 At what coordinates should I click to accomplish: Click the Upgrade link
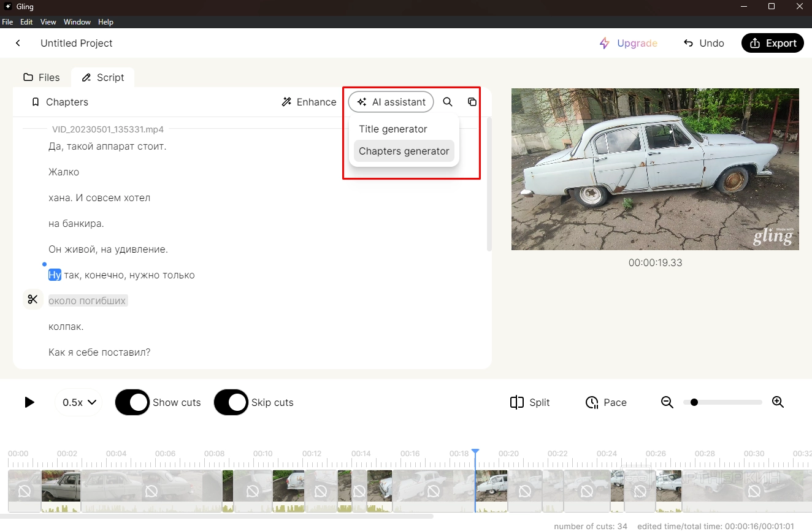pyautogui.click(x=629, y=43)
